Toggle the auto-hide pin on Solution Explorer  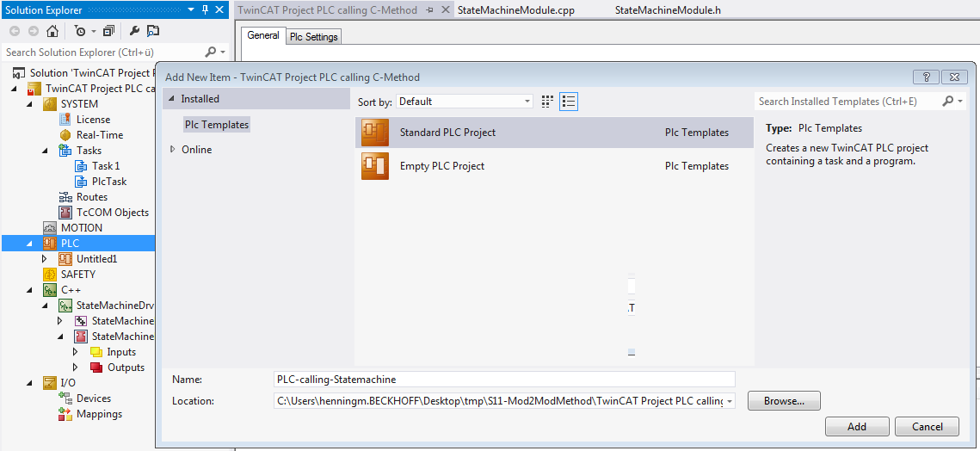[x=205, y=10]
